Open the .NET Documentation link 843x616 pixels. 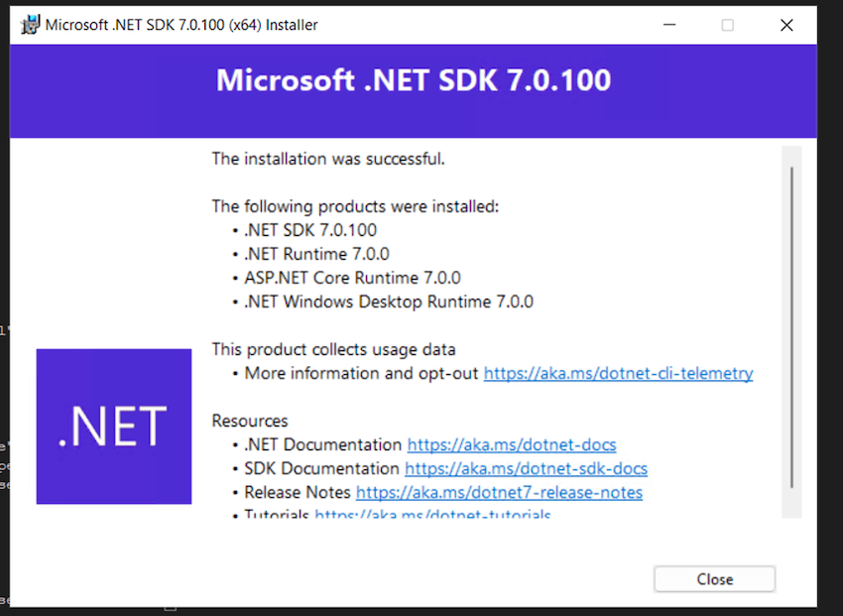(x=512, y=445)
